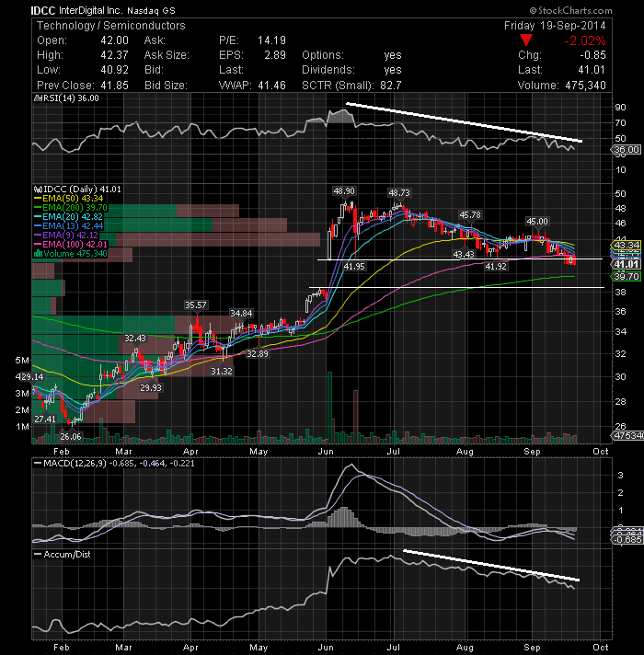Click the tallest June volume bar
The width and height of the screenshot is (644, 655).
pos(329,408)
